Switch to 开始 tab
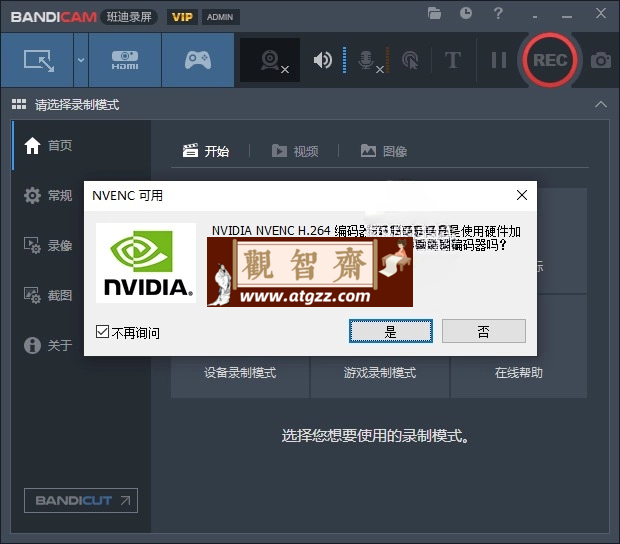This screenshot has width=620, height=544. [206, 151]
